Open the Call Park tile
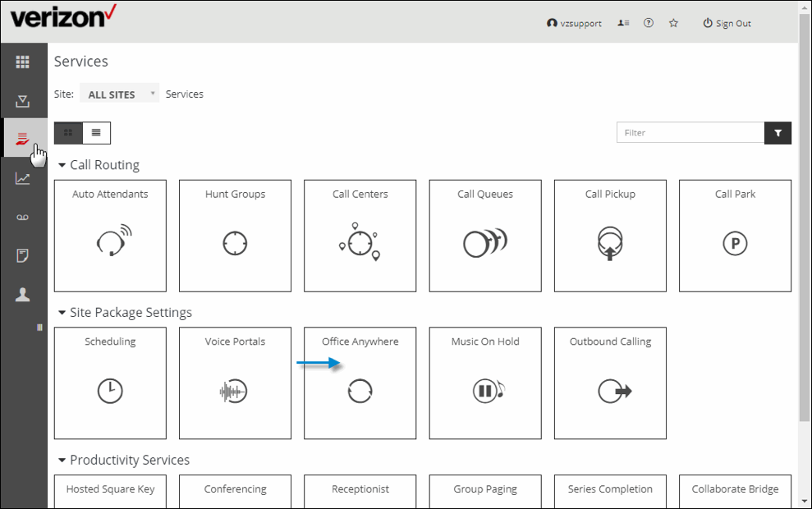The height and width of the screenshot is (509, 812). (x=735, y=236)
